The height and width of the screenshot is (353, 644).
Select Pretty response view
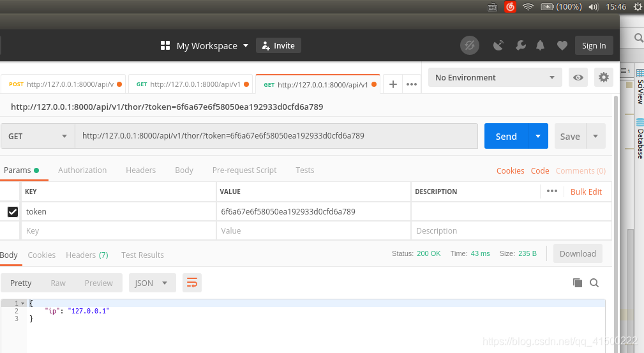(x=20, y=283)
